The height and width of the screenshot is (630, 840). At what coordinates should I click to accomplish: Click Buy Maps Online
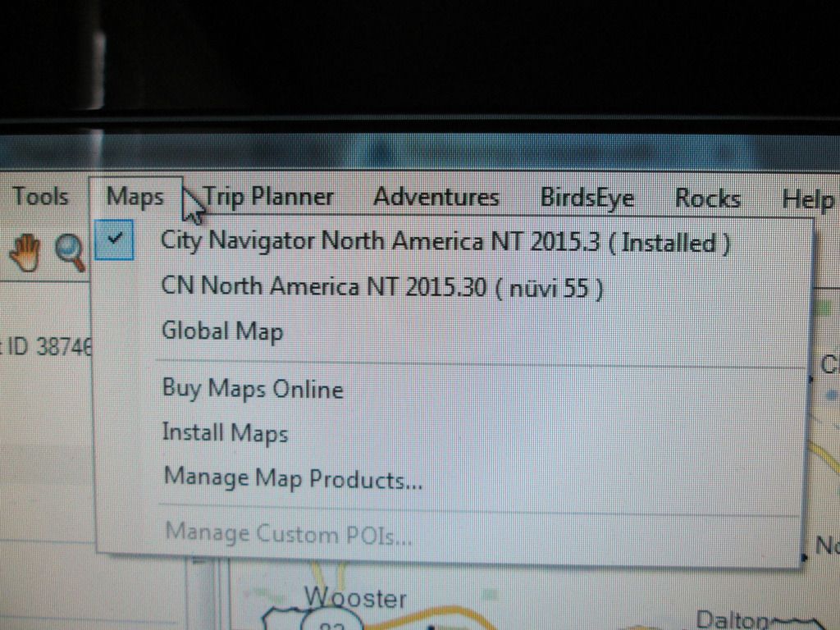point(253,388)
